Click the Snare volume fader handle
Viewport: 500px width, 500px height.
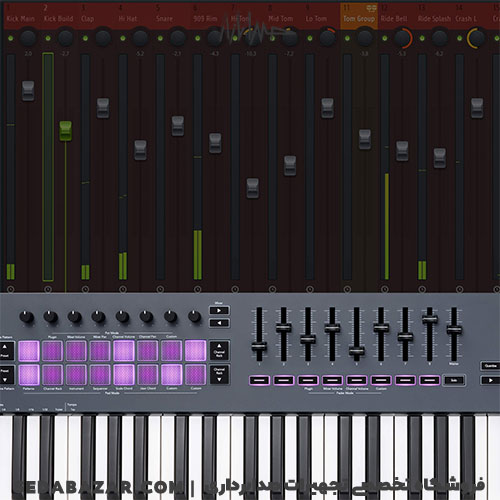click(x=177, y=126)
